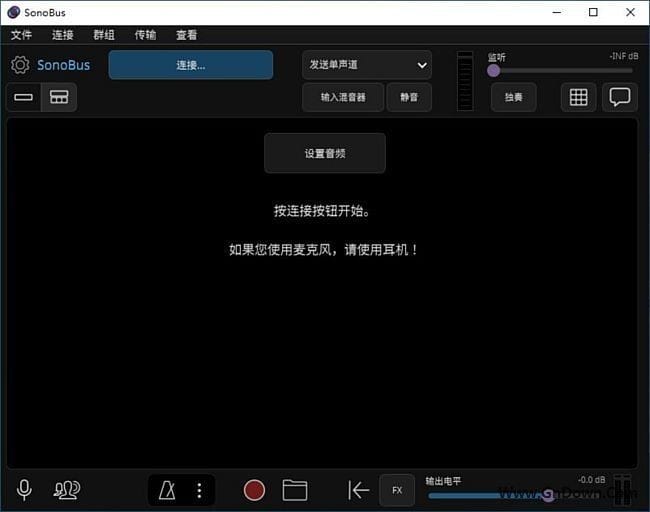Open the 传输 menu

pos(145,35)
